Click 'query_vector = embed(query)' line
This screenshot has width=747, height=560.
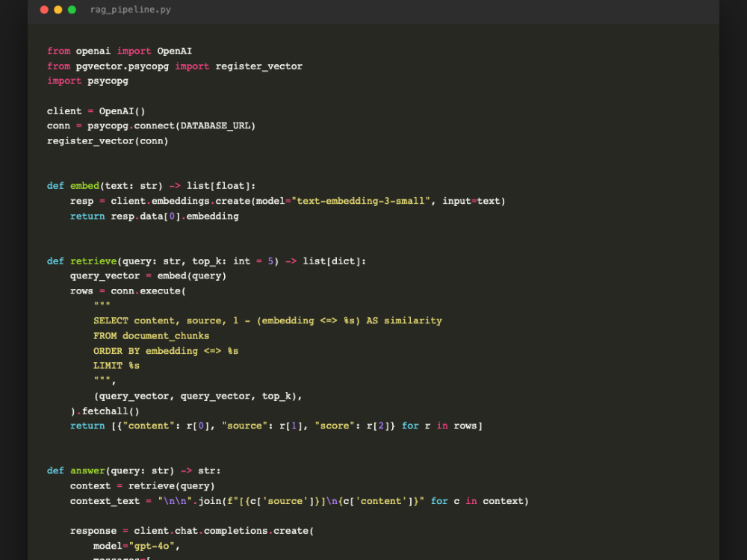pyautogui.click(x=148, y=276)
